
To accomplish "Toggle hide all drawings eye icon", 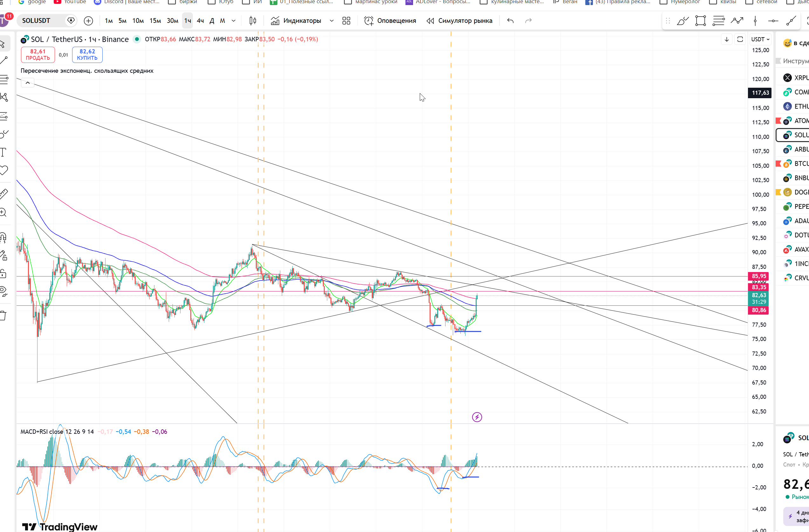I will (x=3, y=291).
